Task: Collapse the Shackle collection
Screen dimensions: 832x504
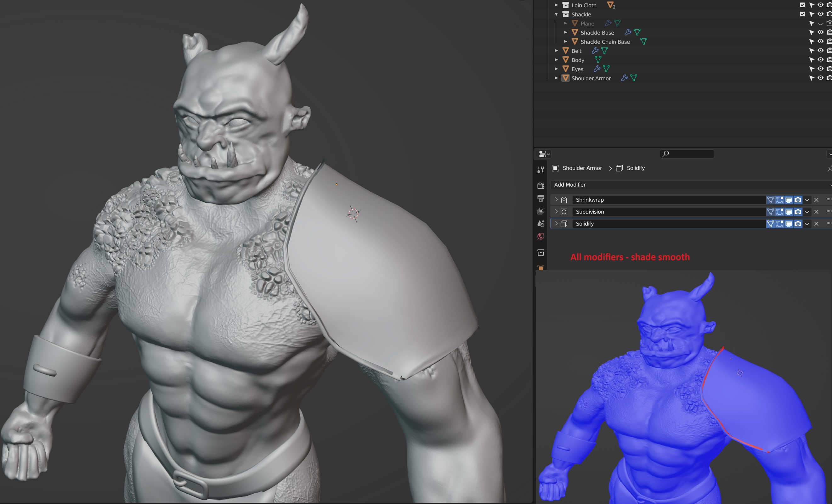Action: click(x=556, y=14)
